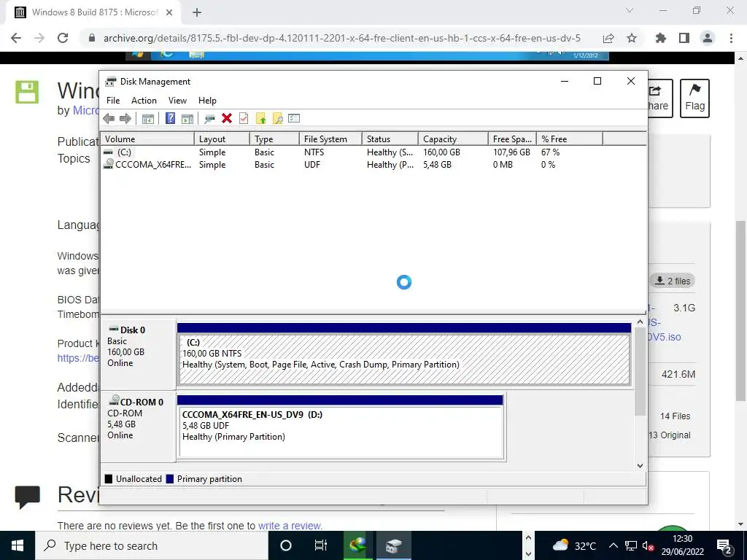Open the Disk Management taskbar icon
This screenshot has width=747, height=560.
click(393, 545)
